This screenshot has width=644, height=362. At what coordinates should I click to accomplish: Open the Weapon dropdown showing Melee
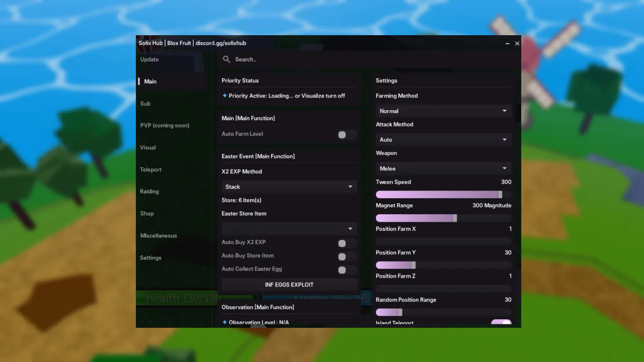443,168
